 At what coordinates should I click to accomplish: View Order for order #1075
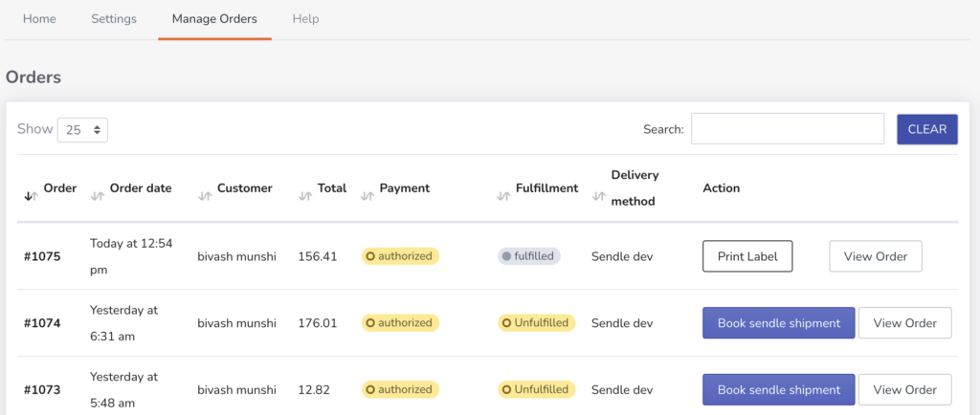coord(875,256)
